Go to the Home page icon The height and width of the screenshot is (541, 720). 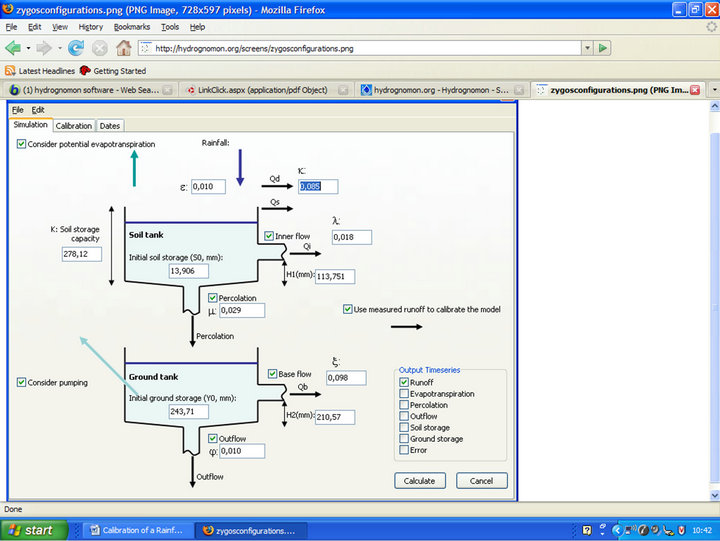pos(123,47)
